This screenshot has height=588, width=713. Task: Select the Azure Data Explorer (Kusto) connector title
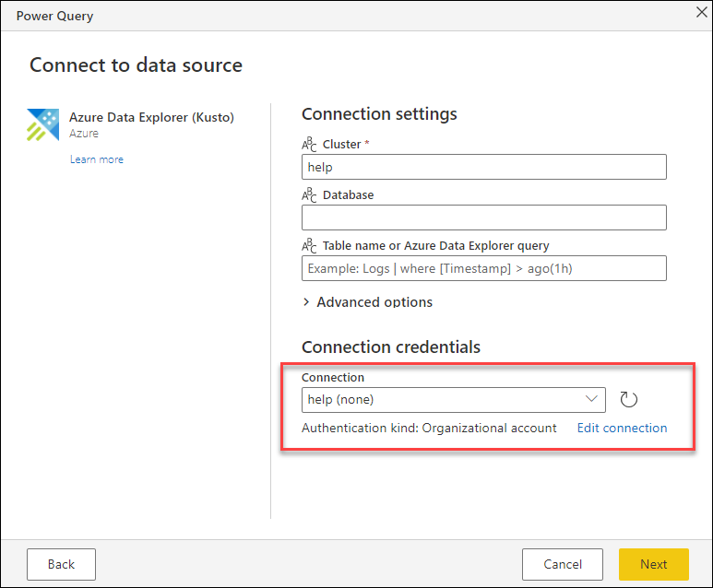tap(151, 117)
